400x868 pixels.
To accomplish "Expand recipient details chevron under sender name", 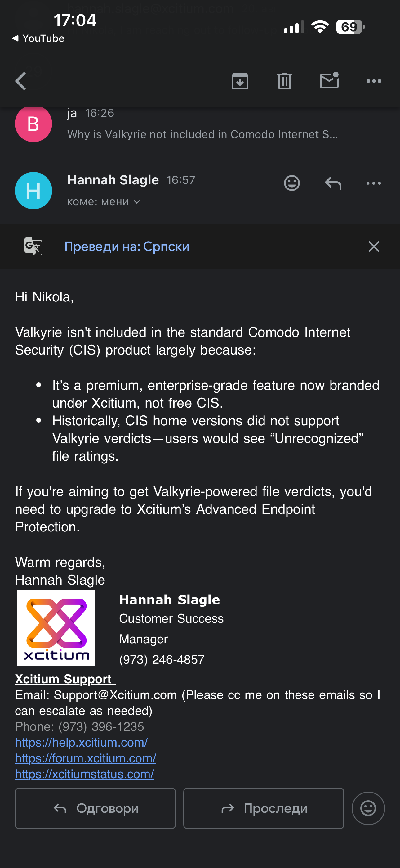I will tap(137, 202).
